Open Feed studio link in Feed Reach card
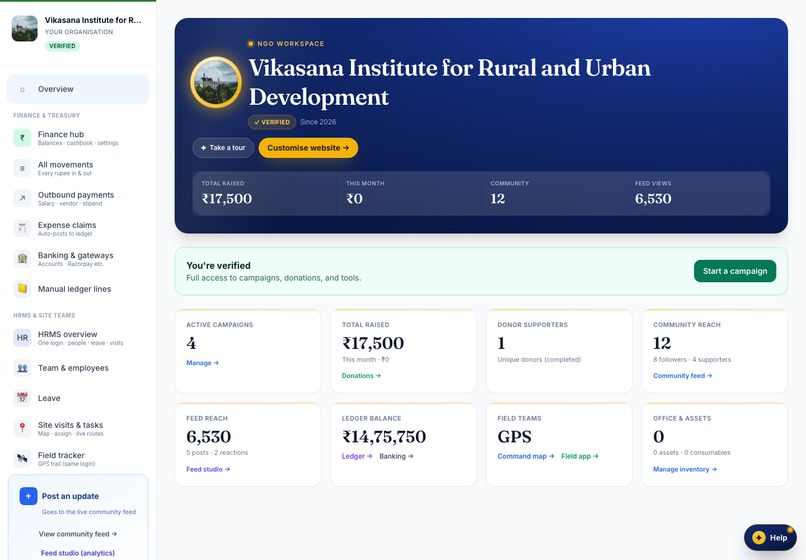The image size is (806, 560). coord(208,469)
